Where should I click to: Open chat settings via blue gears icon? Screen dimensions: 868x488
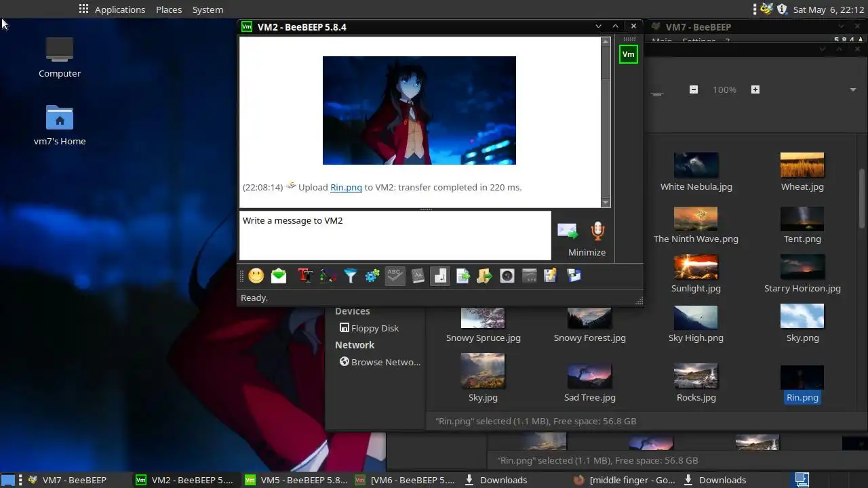pos(372,276)
